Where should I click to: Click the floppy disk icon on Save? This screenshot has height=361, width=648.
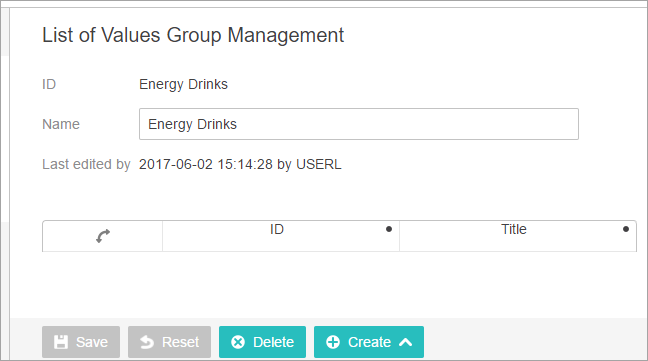(x=61, y=342)
